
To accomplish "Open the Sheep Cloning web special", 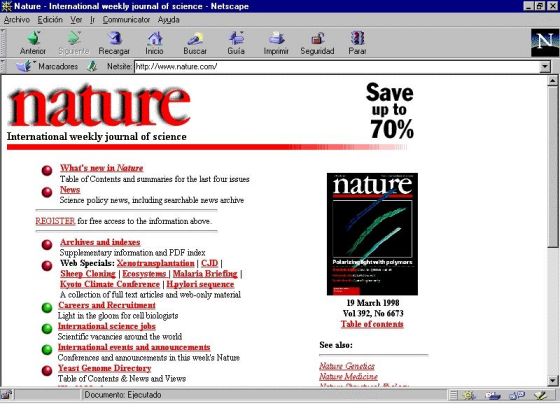I will pos(88,274).
